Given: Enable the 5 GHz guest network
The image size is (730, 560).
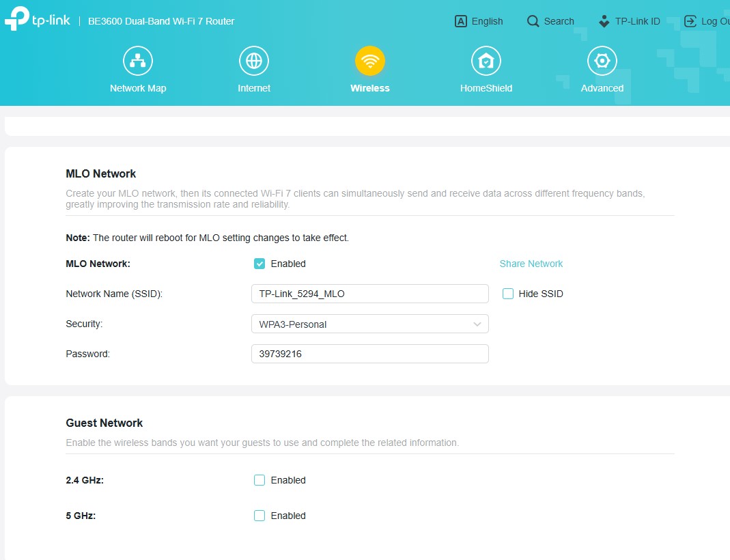Looking at the screenshot, I should [259, 516].
